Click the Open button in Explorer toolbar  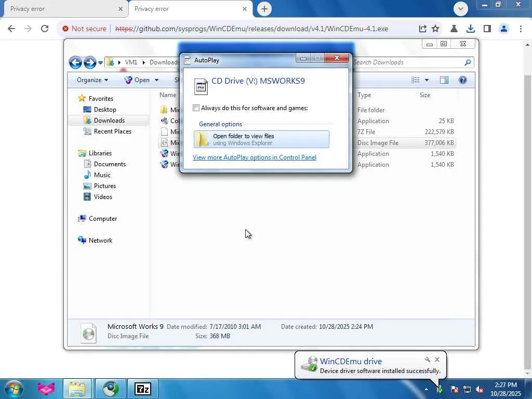click(137, 80)
